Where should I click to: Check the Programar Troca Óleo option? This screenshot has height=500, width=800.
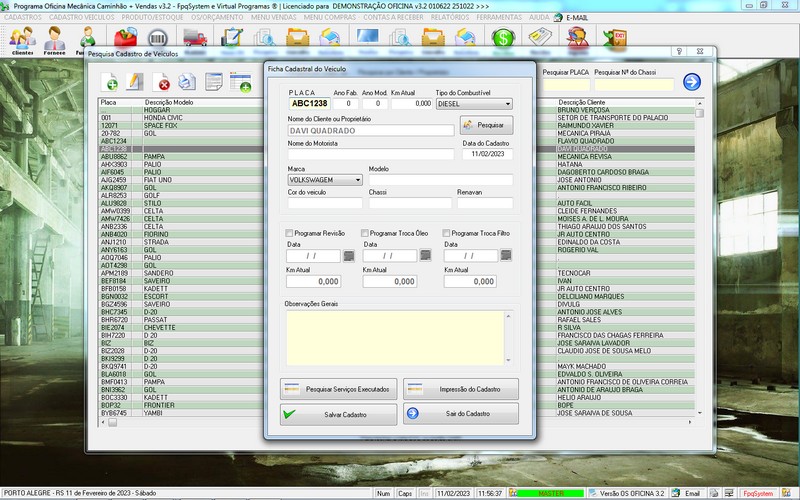click(367, 232)
